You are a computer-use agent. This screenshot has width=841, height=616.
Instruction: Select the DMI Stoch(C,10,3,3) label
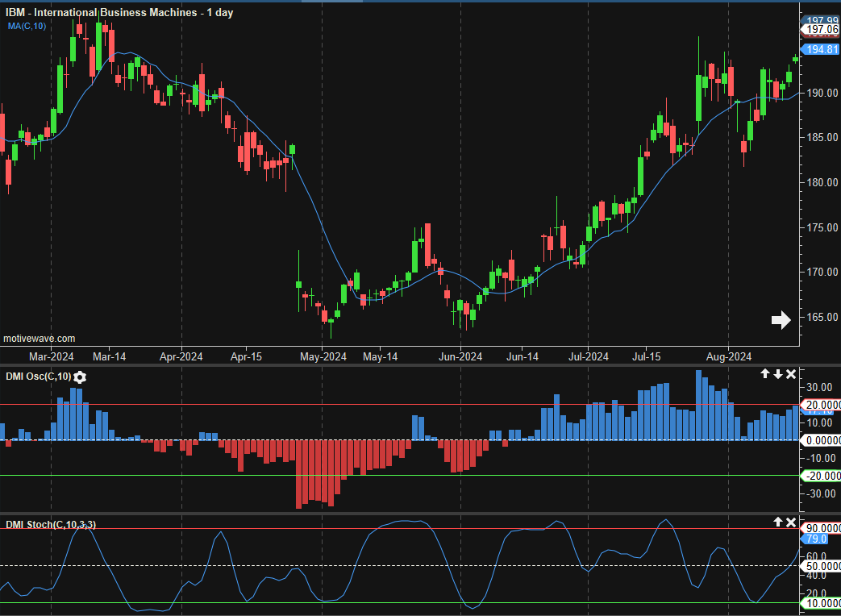[51, 525]
